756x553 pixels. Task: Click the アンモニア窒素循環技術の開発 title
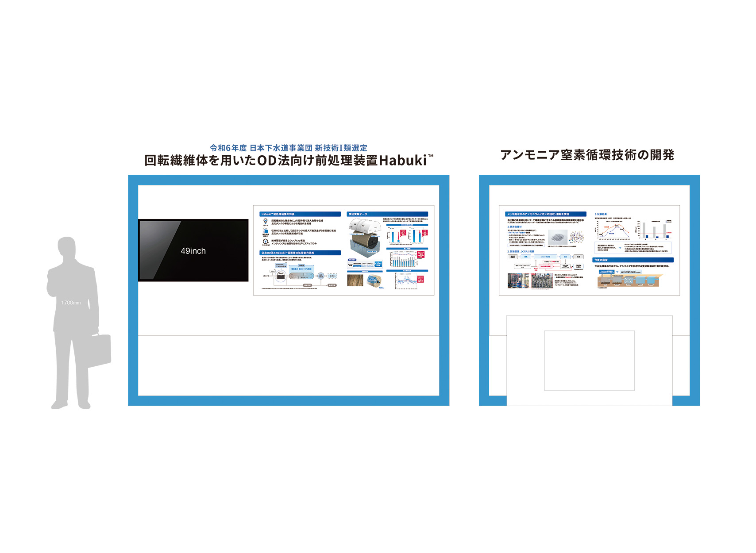[587, 155]
